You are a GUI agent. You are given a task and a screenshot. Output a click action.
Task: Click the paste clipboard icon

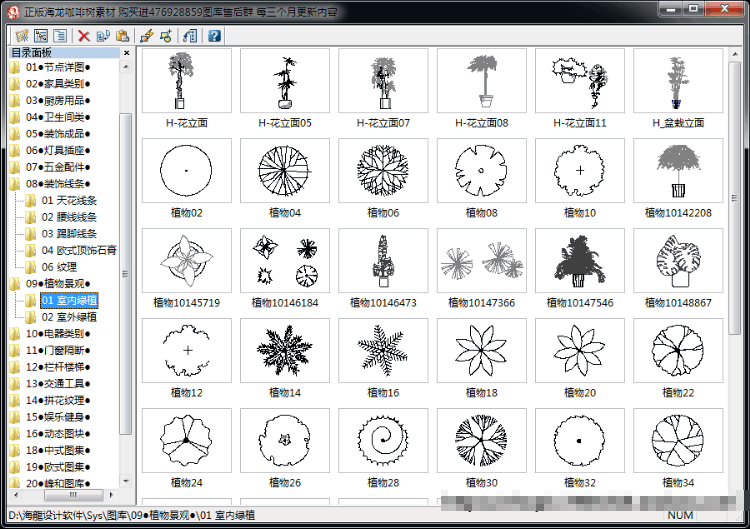(x=122, y=36)
